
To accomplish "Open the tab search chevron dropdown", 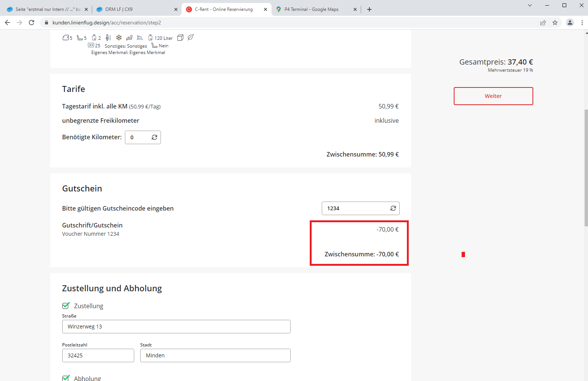I will 529,5.
